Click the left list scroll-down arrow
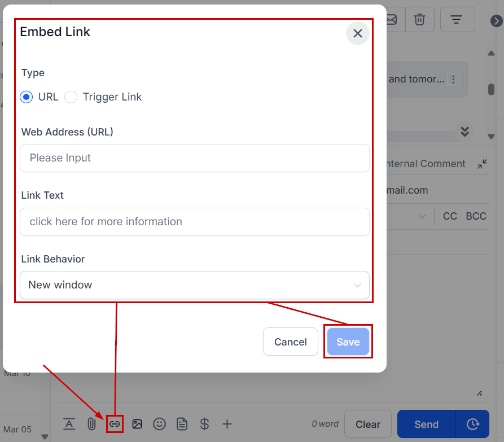Screen dimensions: 504x442 [x=45, y=437]
